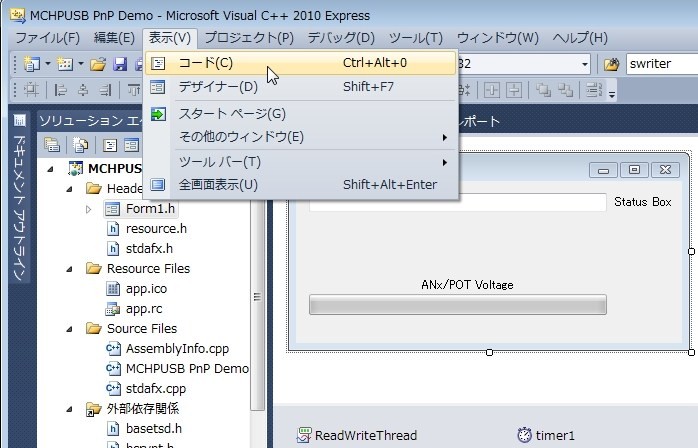Screen dimensions: 698x448
Task: Click the Send to Back layout icon
Action: tap(565, 90)
